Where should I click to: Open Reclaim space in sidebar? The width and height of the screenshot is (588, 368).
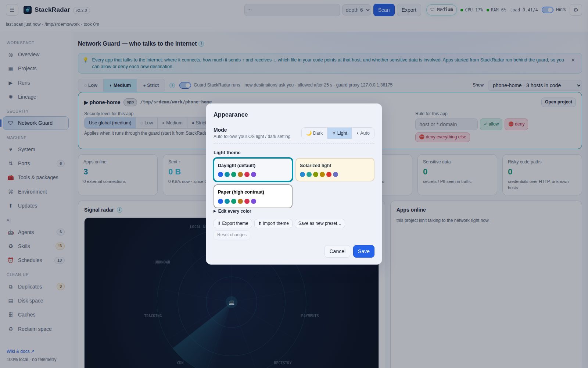pyautogui.click(x=36, y=329)
